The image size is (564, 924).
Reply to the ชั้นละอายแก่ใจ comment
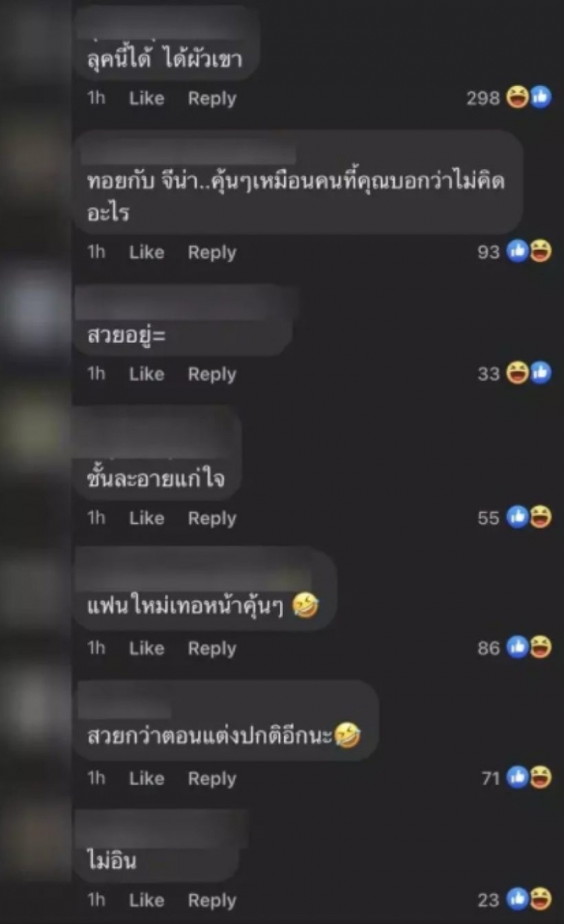pos(211,519)
